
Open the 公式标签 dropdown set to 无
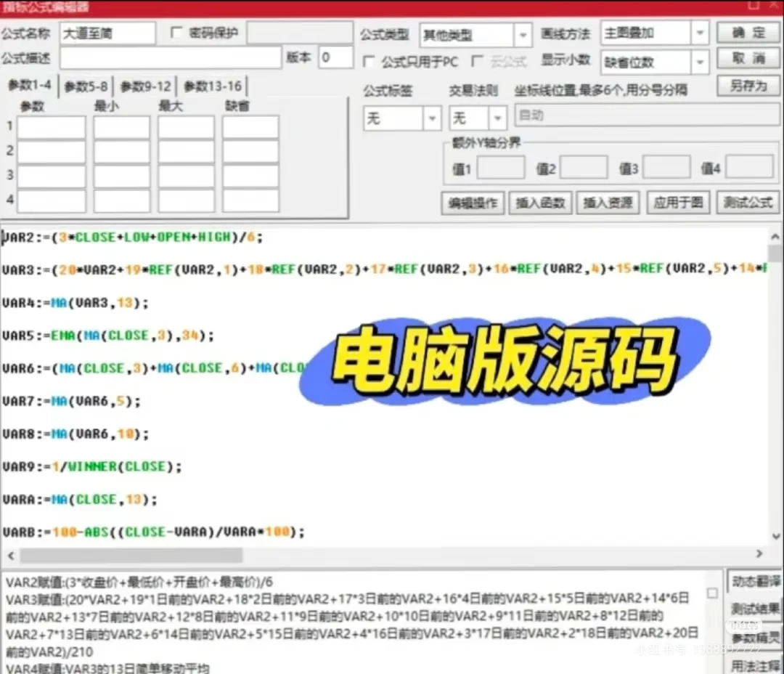433,118
